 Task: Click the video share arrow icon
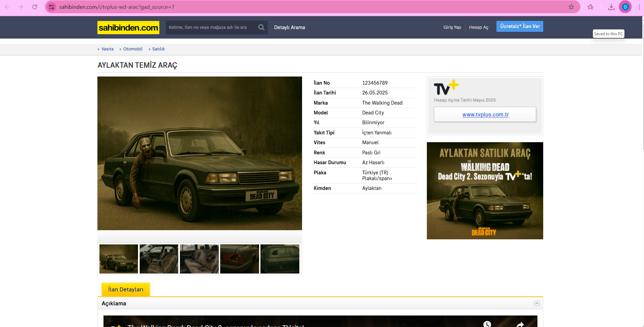point(520,324)
